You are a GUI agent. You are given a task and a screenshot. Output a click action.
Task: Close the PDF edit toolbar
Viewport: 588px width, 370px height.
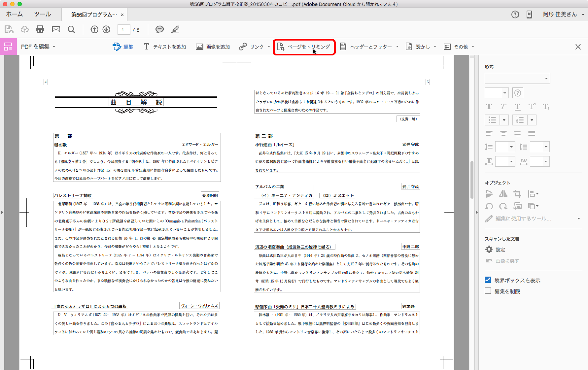[578, 47]
